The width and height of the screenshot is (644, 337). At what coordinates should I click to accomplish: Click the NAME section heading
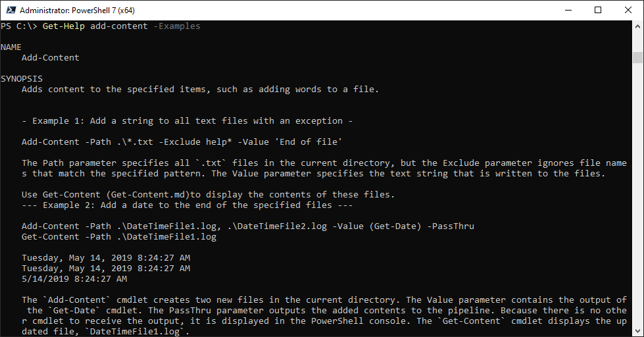point(11,47)
